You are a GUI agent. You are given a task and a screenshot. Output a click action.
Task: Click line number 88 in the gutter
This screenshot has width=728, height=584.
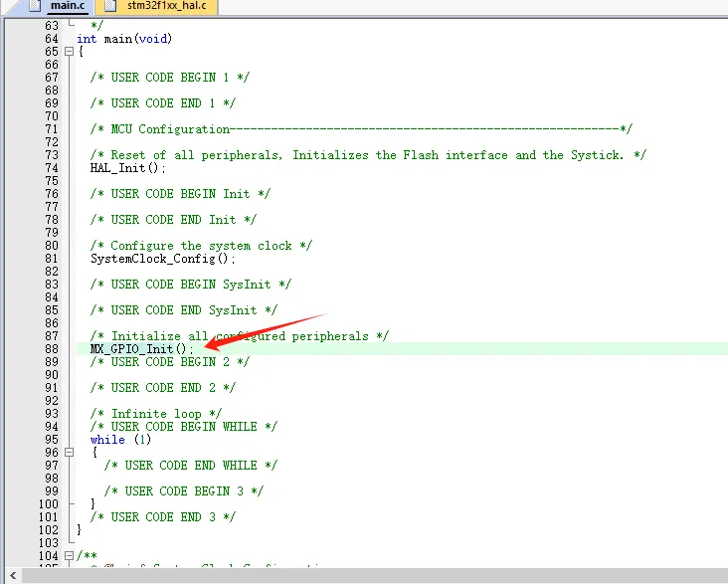pos(52,349)
